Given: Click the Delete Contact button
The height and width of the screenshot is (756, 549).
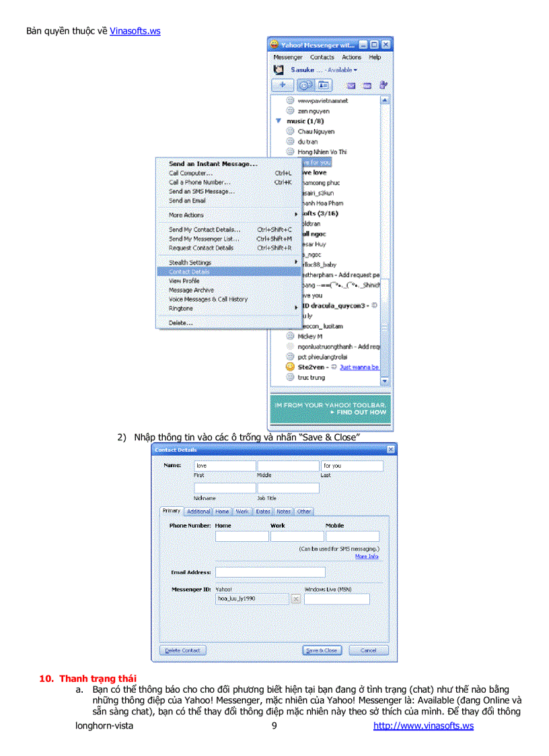Looking at the screenshot, I should point(183,650).
